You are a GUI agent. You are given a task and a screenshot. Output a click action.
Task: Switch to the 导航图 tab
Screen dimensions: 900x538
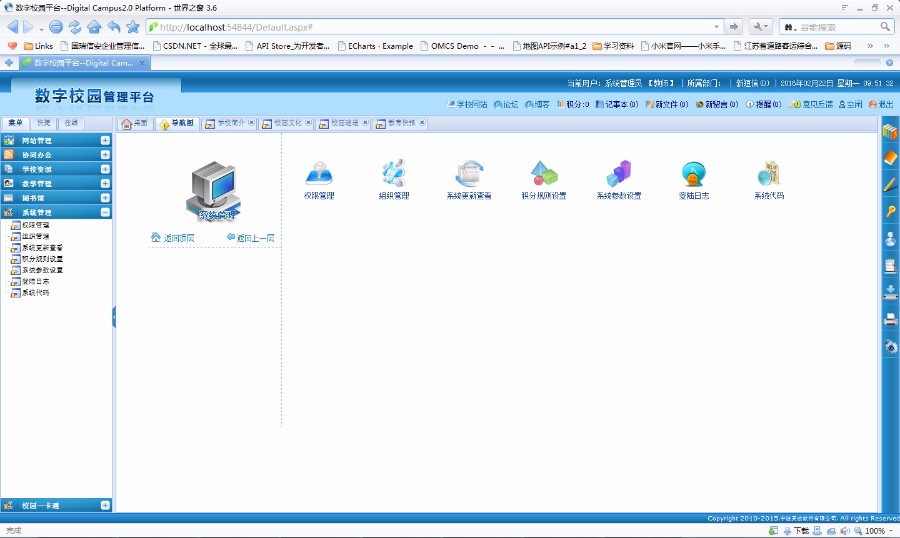coord(177,123)
